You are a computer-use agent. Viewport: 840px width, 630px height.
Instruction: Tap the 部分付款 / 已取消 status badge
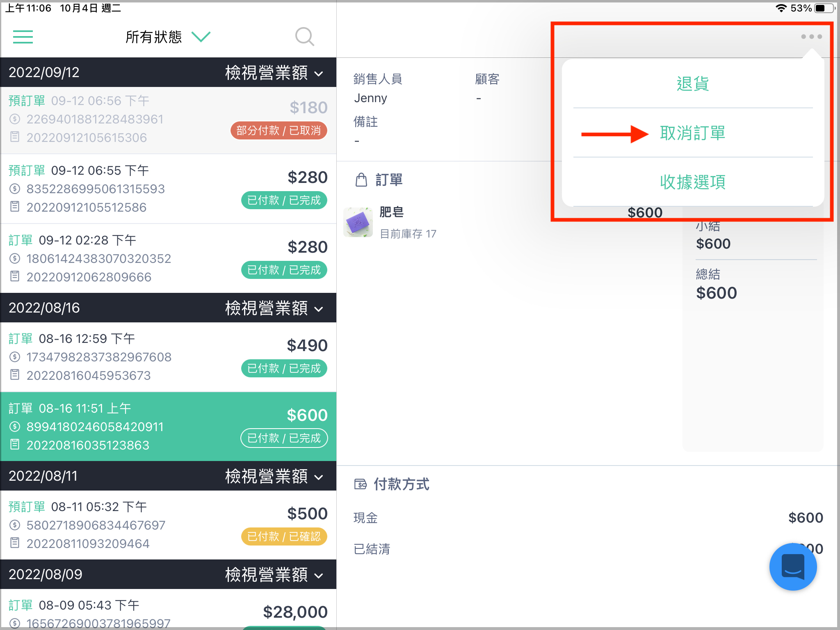point(278,130)
